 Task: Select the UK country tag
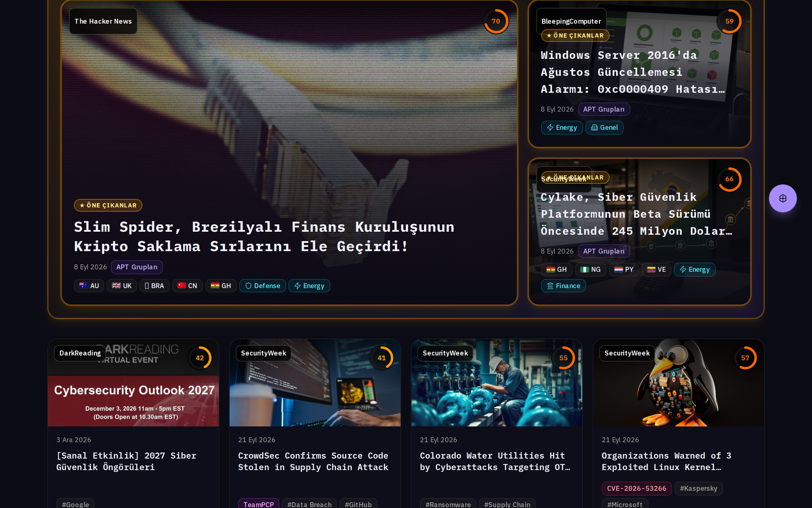click(x=122, y=286)
